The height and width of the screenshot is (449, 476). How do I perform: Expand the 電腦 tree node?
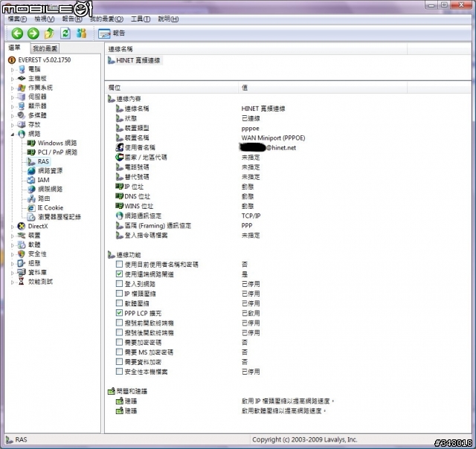(13, 70)
